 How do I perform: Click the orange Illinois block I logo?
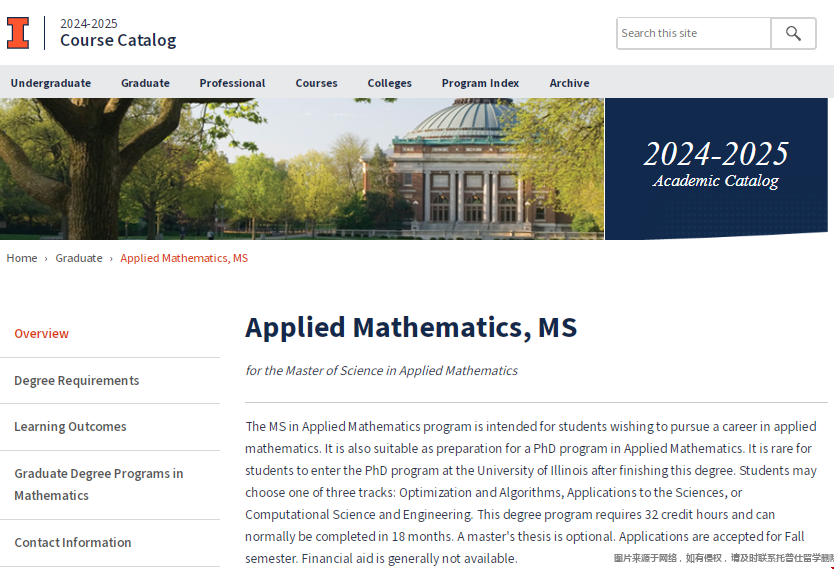[x=18, y=33]
